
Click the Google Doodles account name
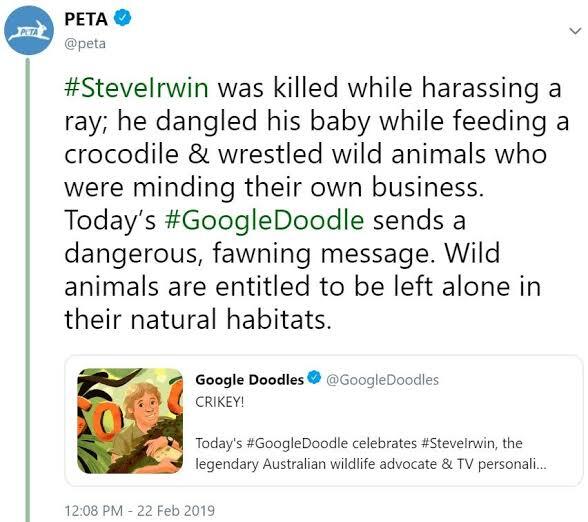(249, 380)
